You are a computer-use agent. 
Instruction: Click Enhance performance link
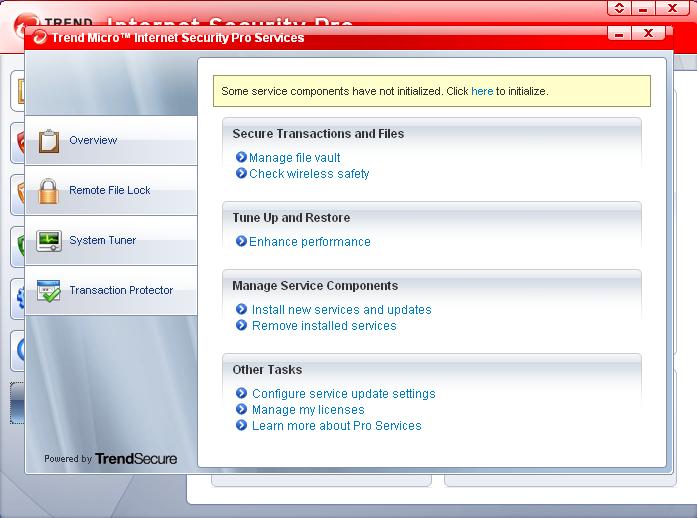(x=309, y=241)
